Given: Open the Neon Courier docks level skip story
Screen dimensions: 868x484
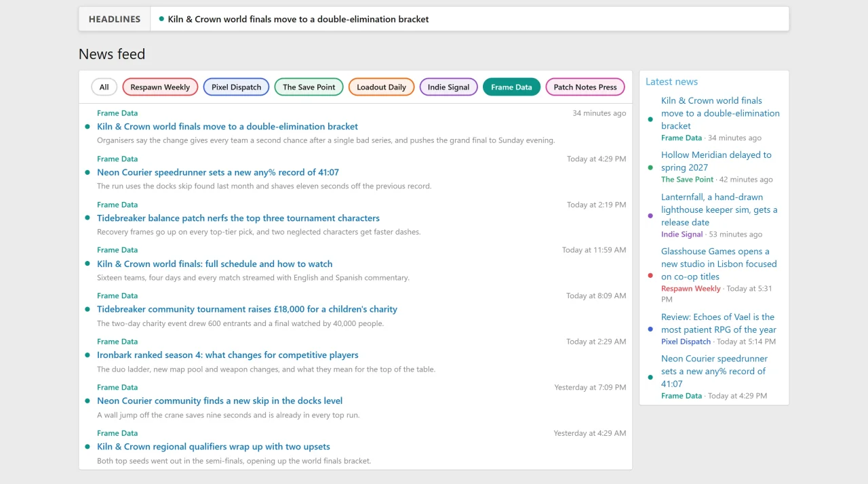Looking at the screenshot, I should tap(220, 401).
